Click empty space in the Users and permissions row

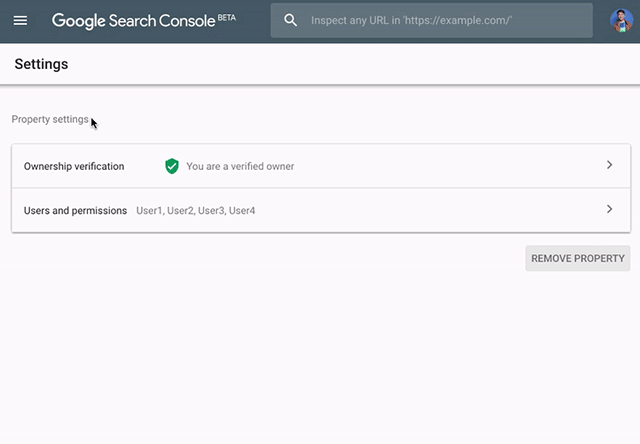point(430,211)
